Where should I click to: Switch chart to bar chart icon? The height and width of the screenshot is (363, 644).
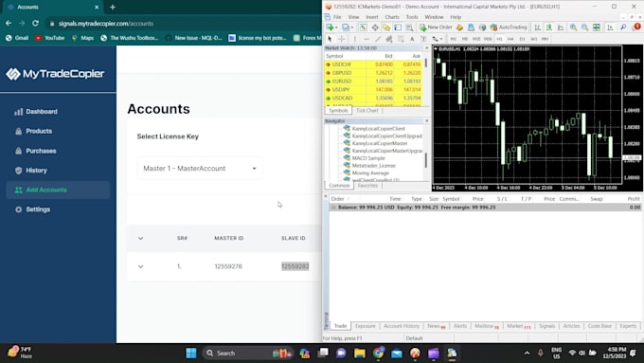537,27
